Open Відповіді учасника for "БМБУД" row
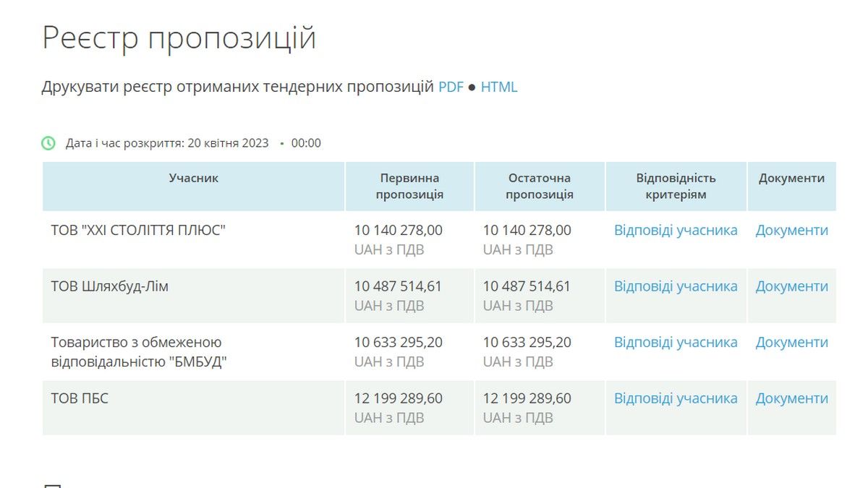Image resolution: width=868 pixels, height=488 pixels. tap(676, 343)
